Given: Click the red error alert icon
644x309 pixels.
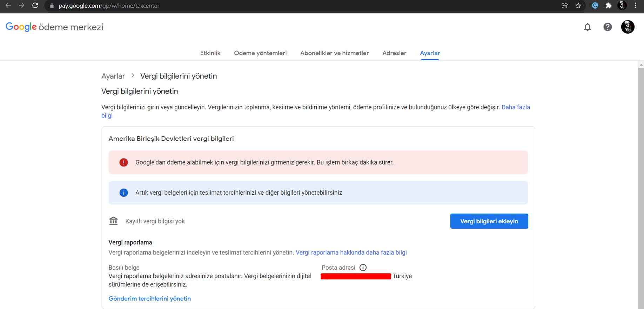Looking at the screenshot, I should [x=123, y=162].
